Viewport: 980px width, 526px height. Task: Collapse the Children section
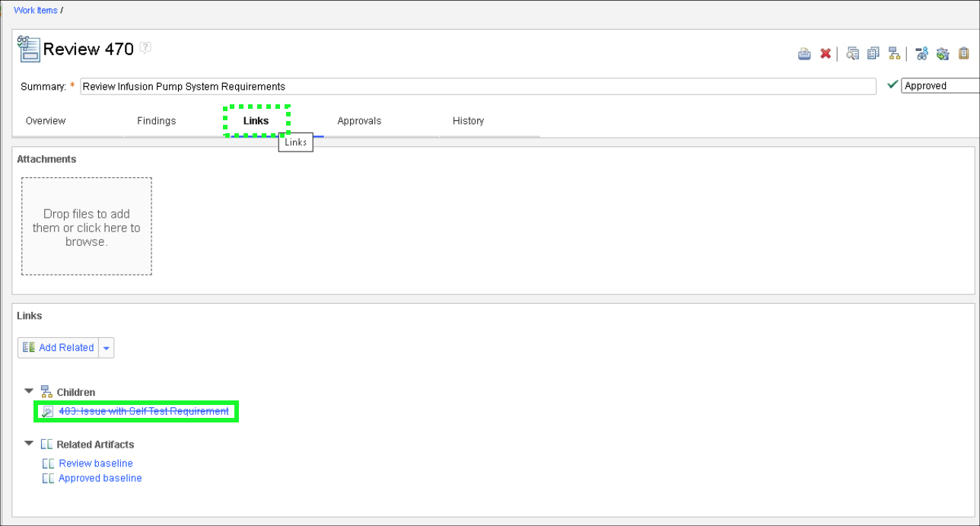[29, 391]
